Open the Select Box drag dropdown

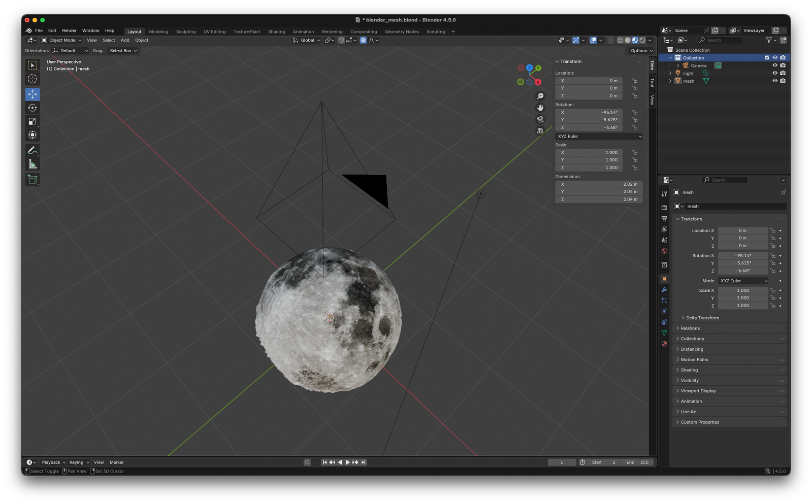[123, 51]
